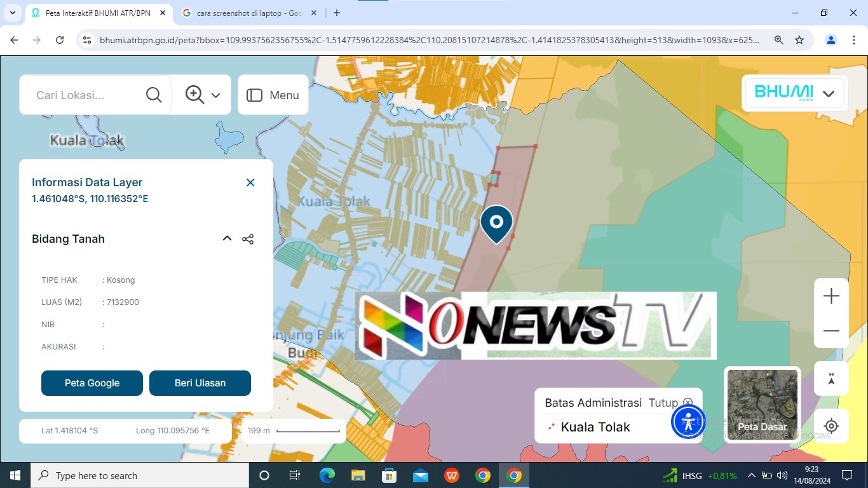This screenshot has width=868, height=488.
Task: Click the Peta Google button
Action: [92, 383]
